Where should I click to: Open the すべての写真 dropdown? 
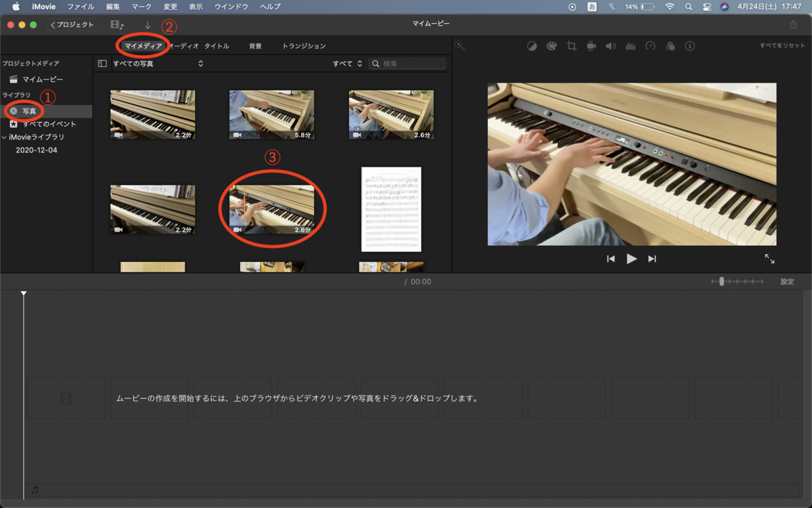point(158,64)
